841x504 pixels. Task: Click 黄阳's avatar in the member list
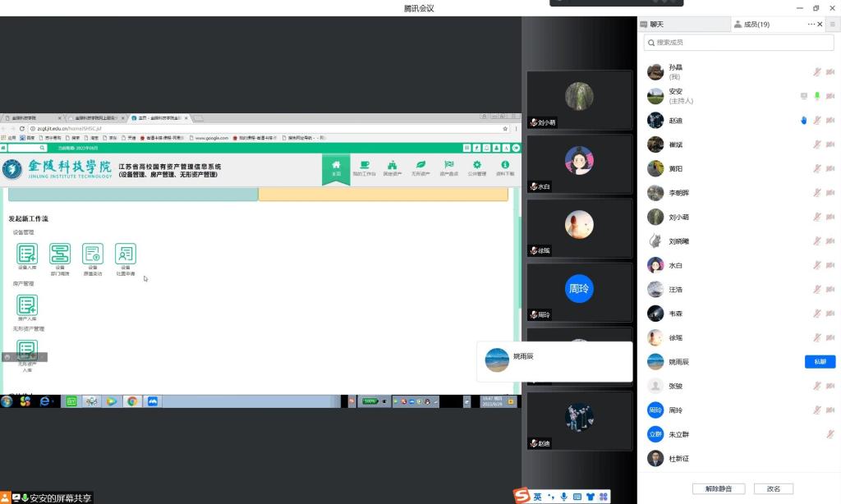point(655,169)
